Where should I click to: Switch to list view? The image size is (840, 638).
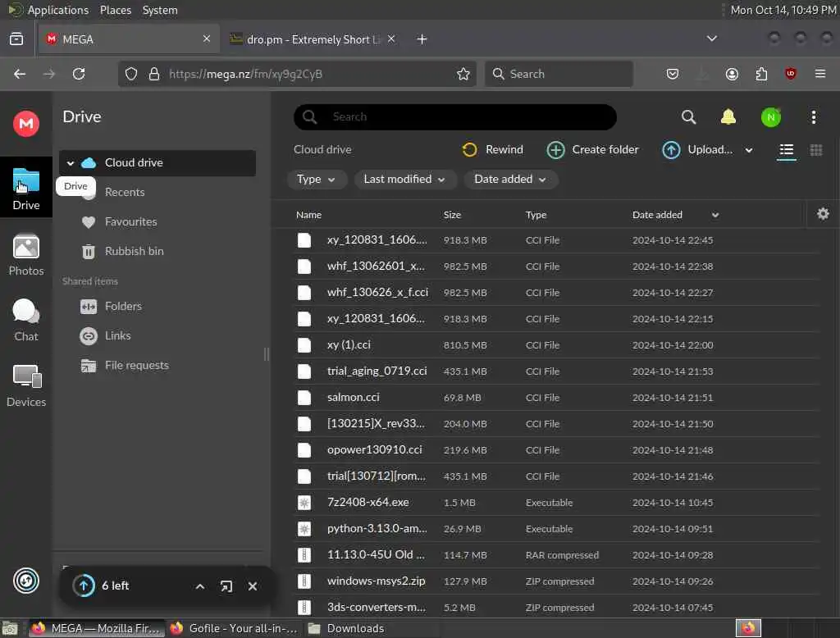click(x=786, y=150)
